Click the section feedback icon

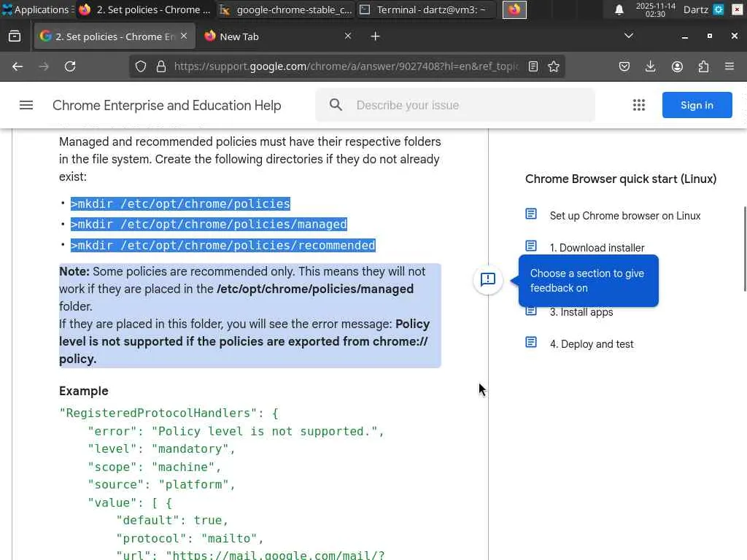488,279
